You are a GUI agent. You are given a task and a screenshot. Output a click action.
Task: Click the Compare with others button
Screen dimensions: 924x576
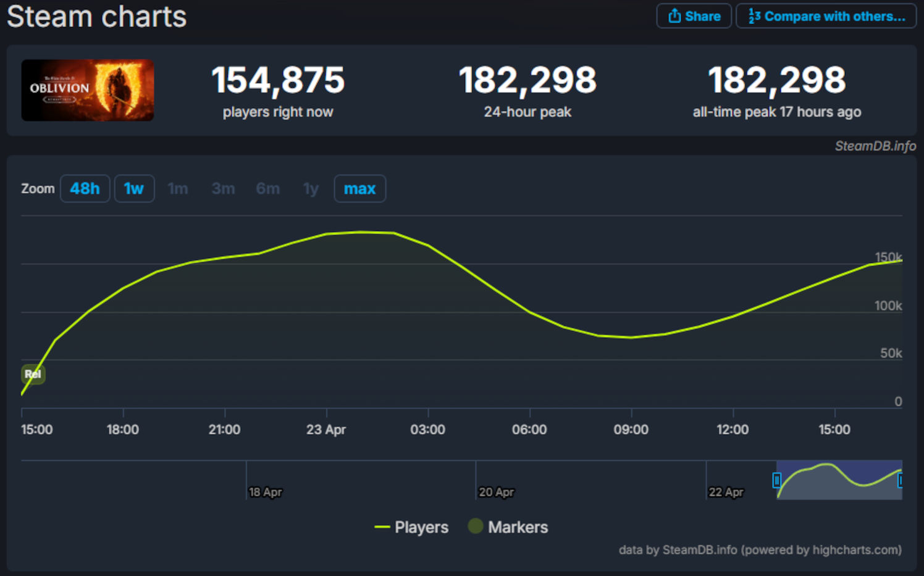click(x=826, y=16)
